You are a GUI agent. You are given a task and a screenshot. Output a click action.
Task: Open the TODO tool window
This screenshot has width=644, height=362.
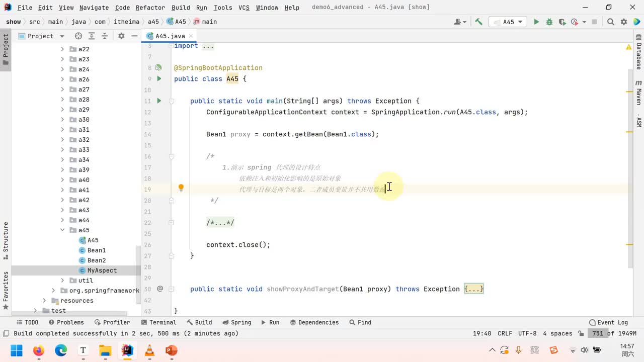(27, 322)
